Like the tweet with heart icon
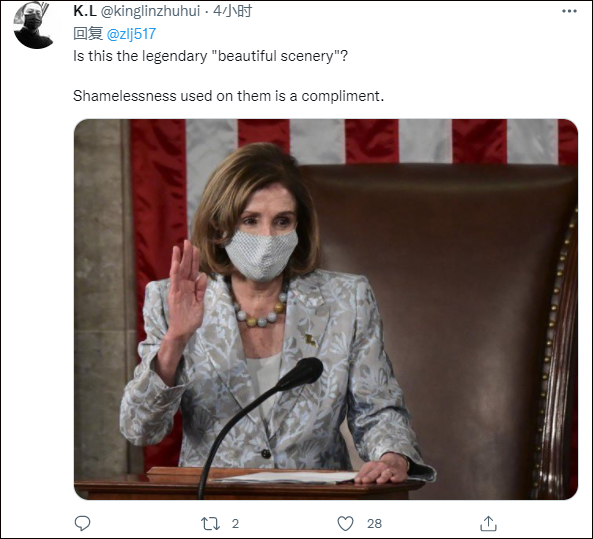 tap(345, 523)
